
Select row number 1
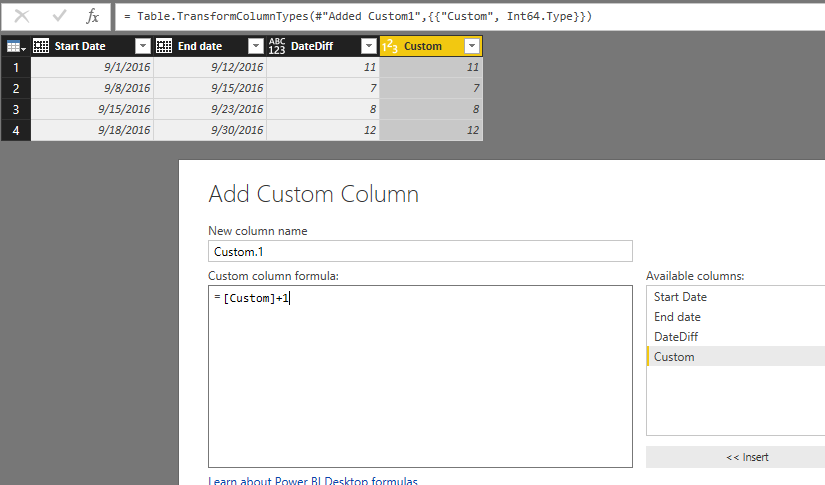[16, 67]
